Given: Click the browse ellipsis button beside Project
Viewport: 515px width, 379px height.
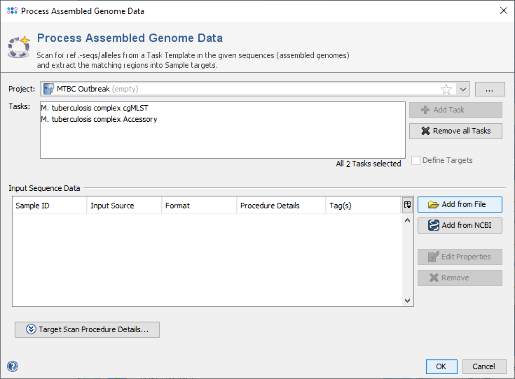Looking at the screenshot, I should coord(489,89).
